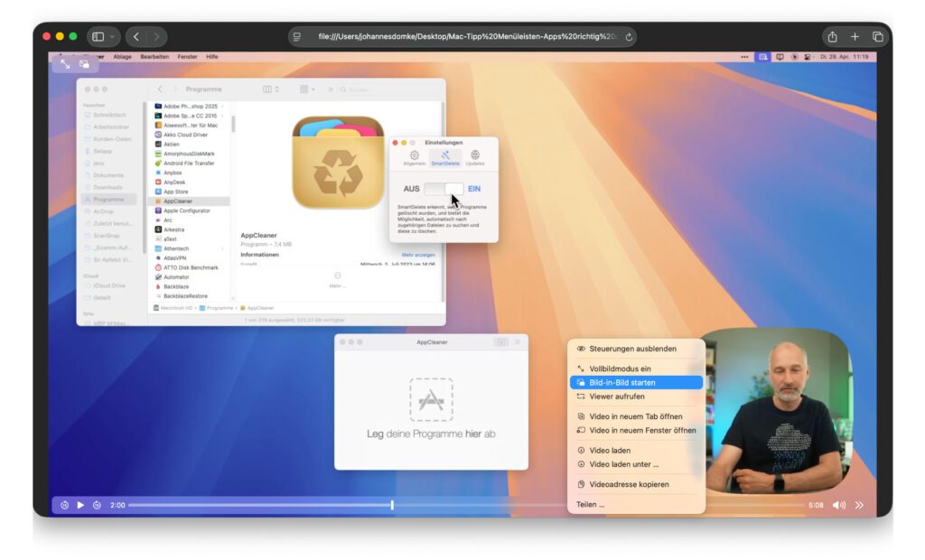Click the back chevron in the Finder toolbar
This screenshot has height=560, width=925.
pos(162,89)
